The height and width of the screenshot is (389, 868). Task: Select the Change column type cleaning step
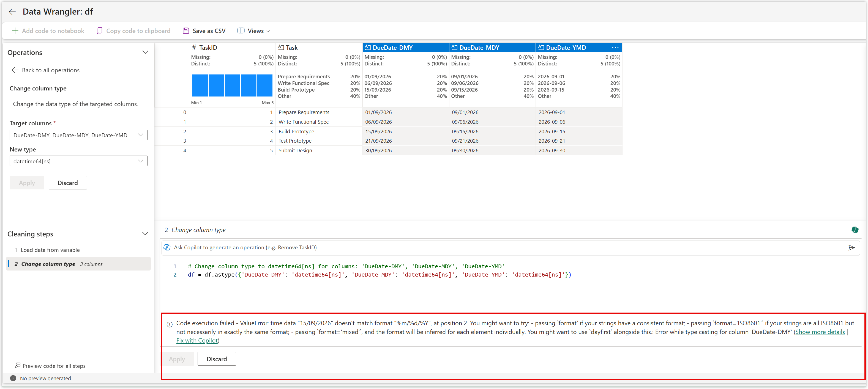78,264
